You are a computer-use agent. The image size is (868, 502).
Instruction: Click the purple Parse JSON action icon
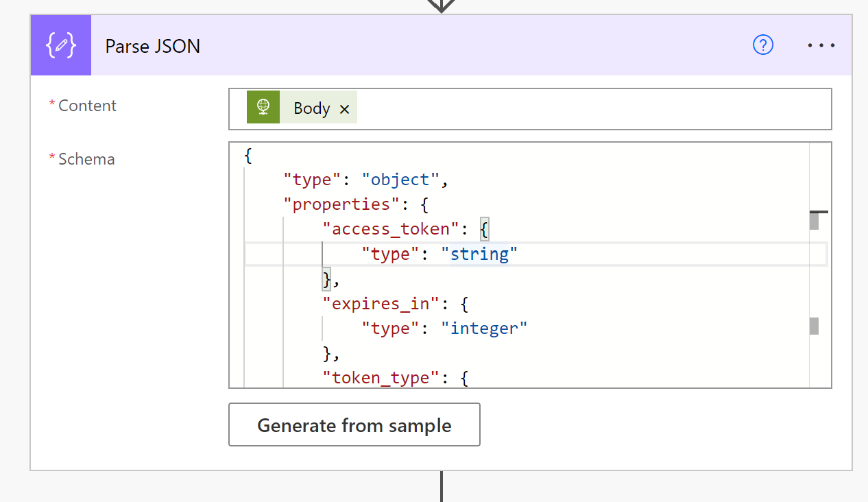[60, 45]
